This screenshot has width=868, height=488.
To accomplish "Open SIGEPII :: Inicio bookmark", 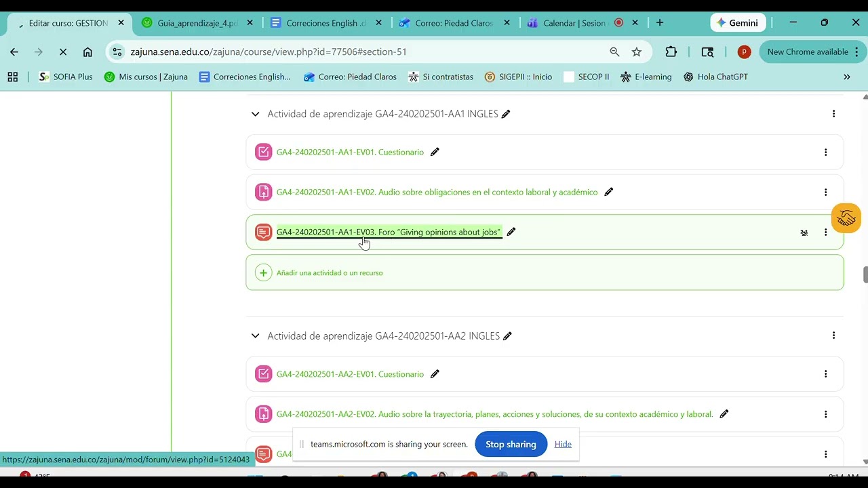I will 518,77.
